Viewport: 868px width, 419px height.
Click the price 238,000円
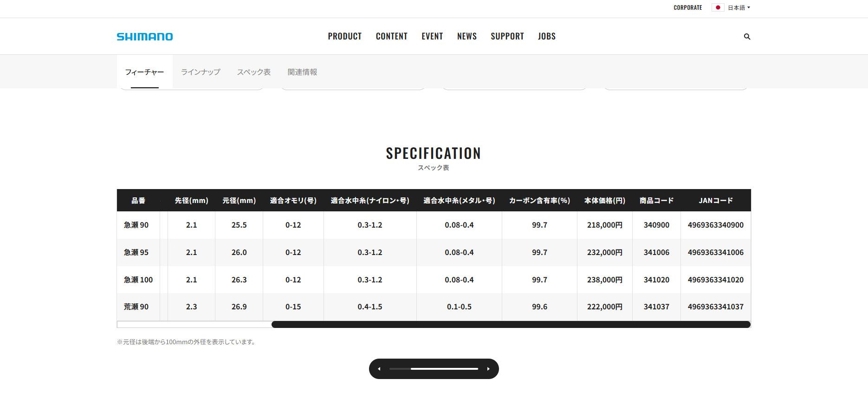pos(605,280)
